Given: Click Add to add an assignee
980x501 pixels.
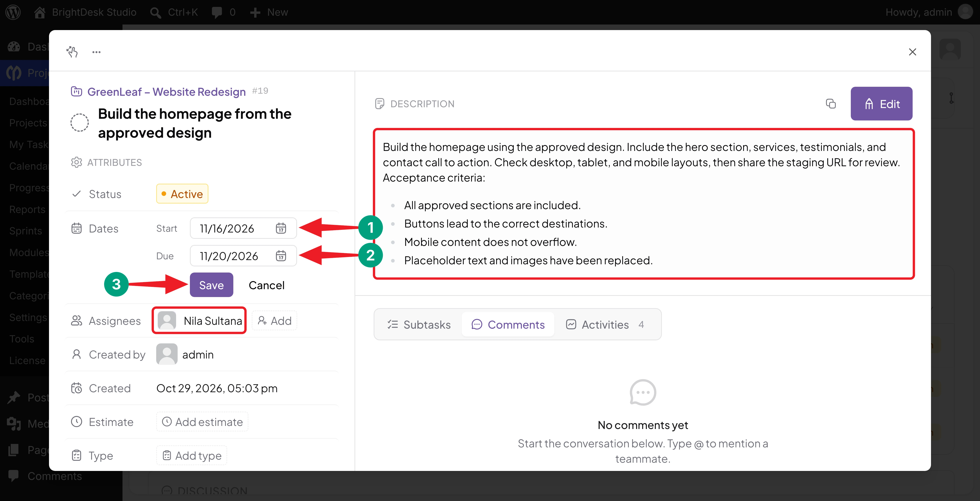Looking at the screenshot, I should pyautogui.click(x=274, y=321).
